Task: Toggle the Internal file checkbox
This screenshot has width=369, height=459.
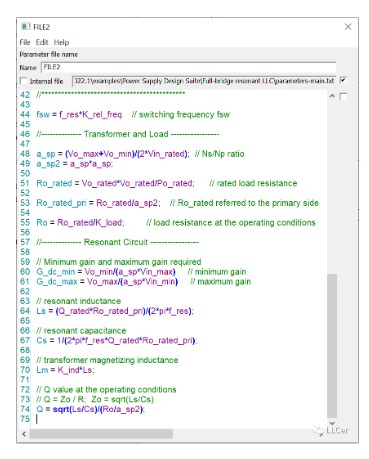Action: [23, 81]
